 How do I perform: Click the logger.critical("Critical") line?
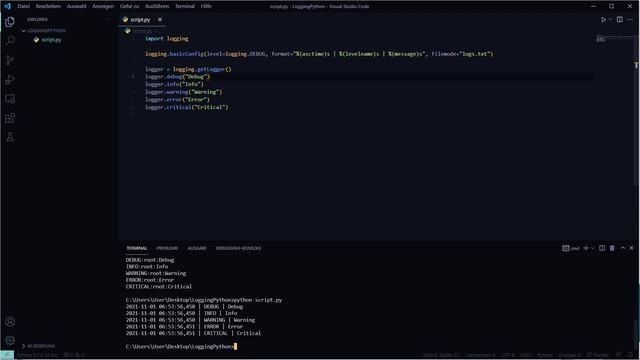pos(187,107)
